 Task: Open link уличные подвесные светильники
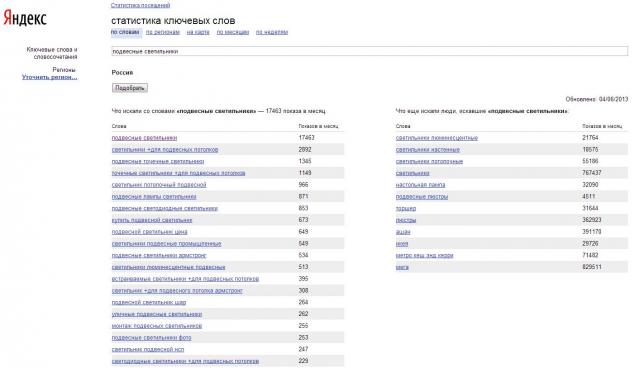(157, 314)
